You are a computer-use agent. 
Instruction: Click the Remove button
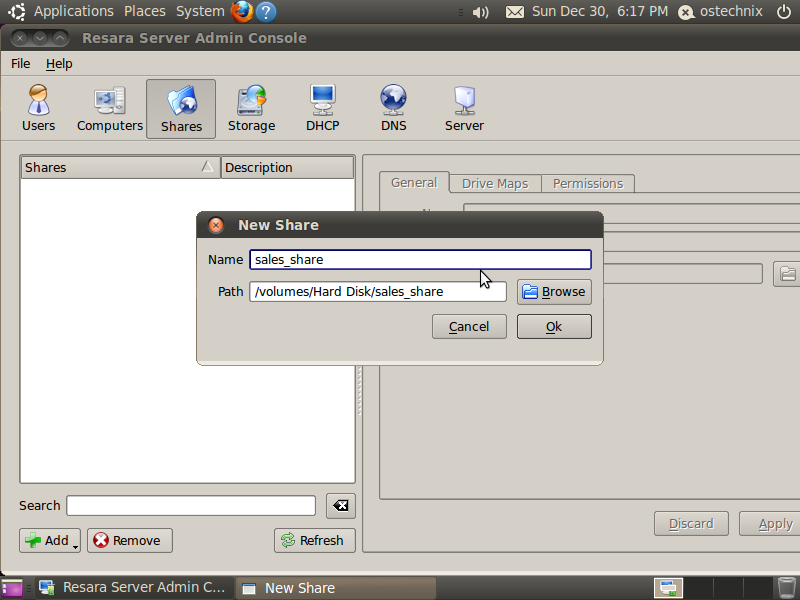click(130, 540)
